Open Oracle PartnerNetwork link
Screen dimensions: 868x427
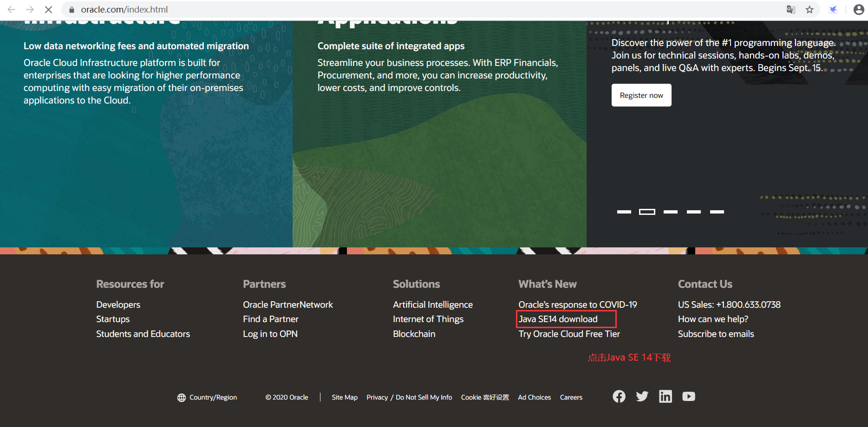[288, 304]
